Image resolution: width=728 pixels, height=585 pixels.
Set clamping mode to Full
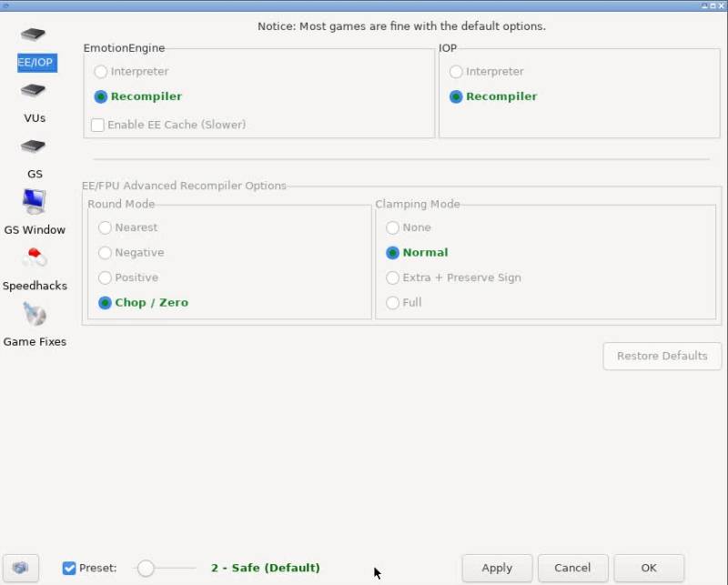(393, 303)
